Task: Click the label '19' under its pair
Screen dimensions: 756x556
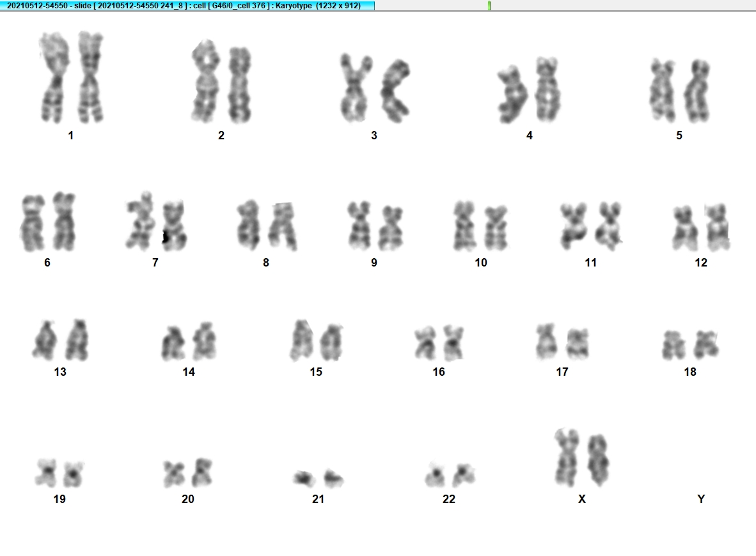Action: click(x=59, y=499)
